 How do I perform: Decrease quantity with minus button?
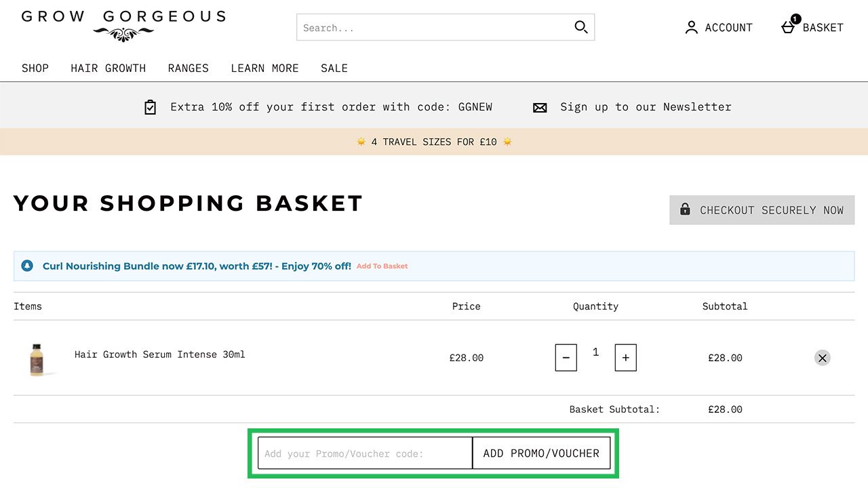[x=566, y=358]
